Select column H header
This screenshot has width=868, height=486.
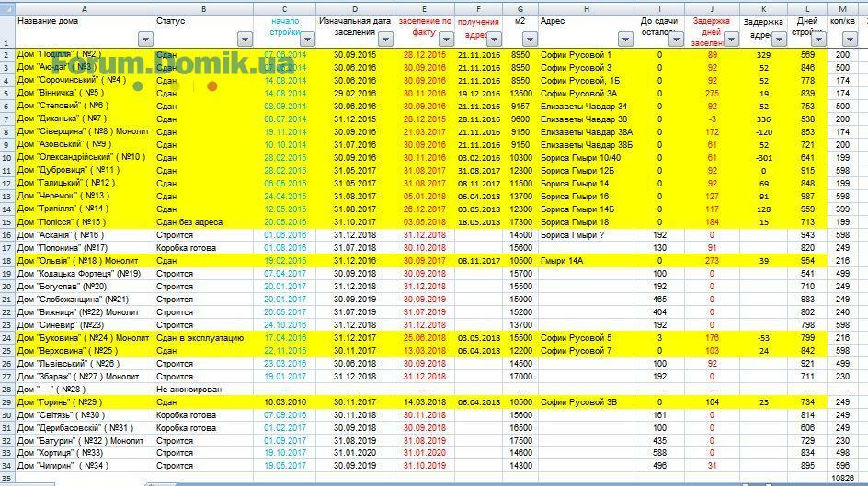587,9
